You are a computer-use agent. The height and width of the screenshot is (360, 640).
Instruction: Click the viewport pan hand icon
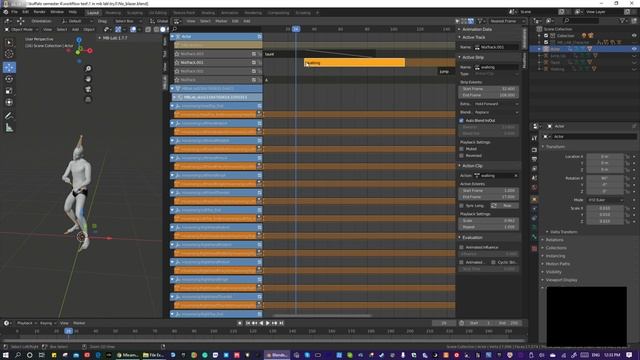[x=88, y=79]
